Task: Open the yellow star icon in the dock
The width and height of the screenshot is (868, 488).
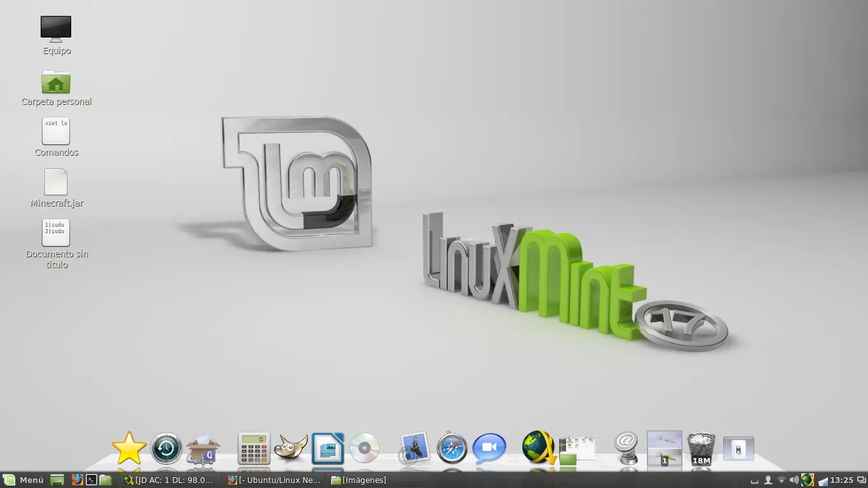Action: pyautogui.click(x=129, y=448)
